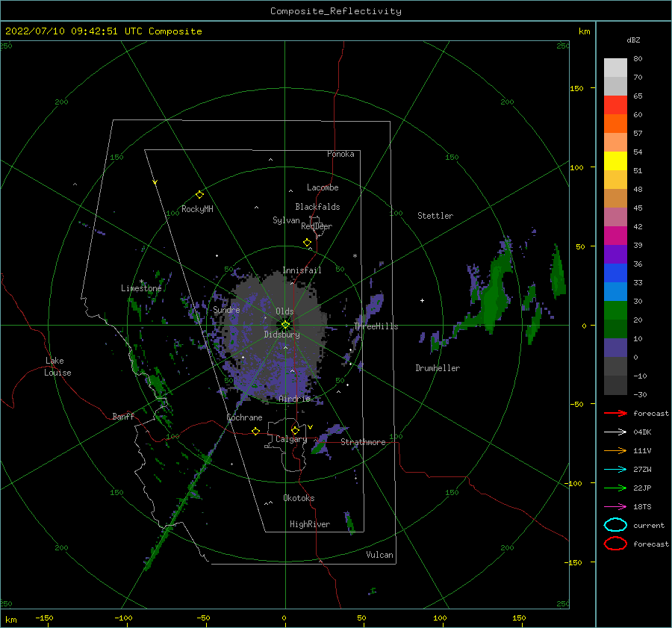Click the Stettler city label
The image size is (672, 628).
tap(435, 216)
